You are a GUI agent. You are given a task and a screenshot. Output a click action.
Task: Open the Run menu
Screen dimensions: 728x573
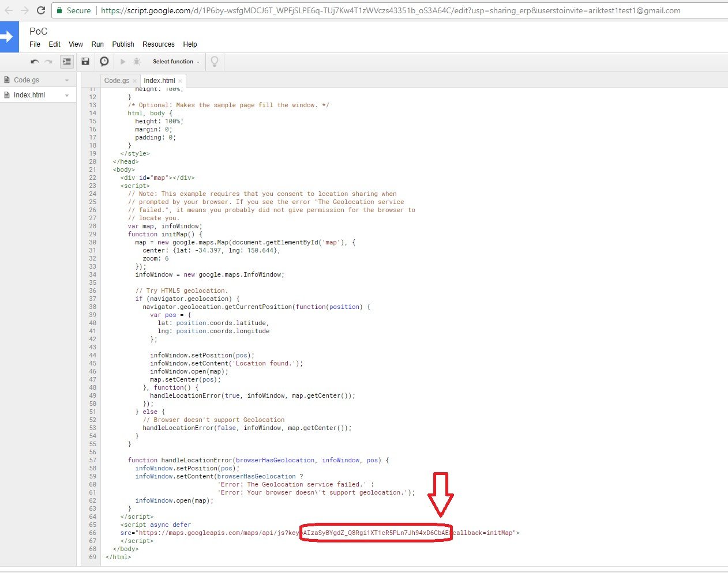pos(97,44)
